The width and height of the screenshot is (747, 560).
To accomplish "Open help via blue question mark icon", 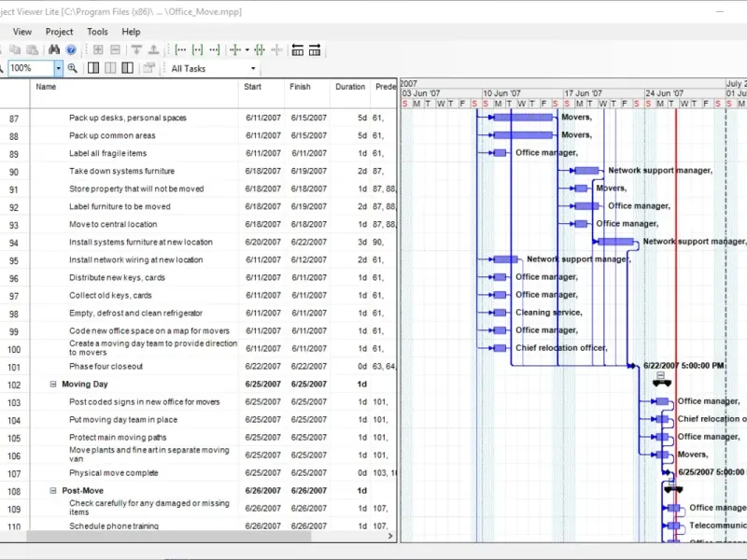I will click(x=71, y=49).
